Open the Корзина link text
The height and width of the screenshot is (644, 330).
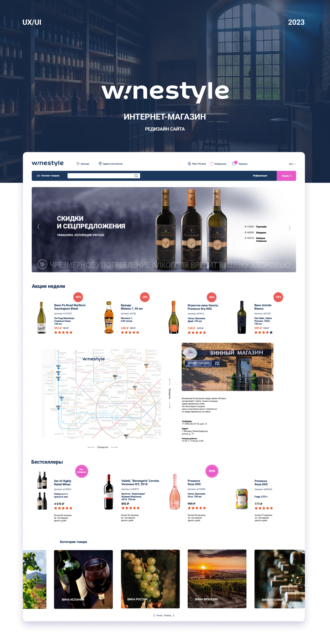click(243, 164)
